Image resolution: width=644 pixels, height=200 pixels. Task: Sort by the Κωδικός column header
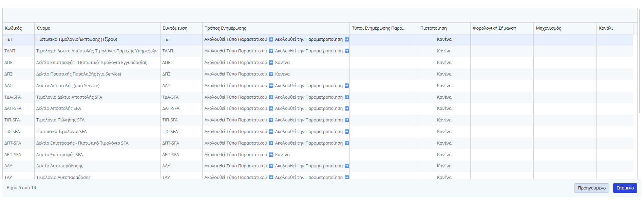14,28
